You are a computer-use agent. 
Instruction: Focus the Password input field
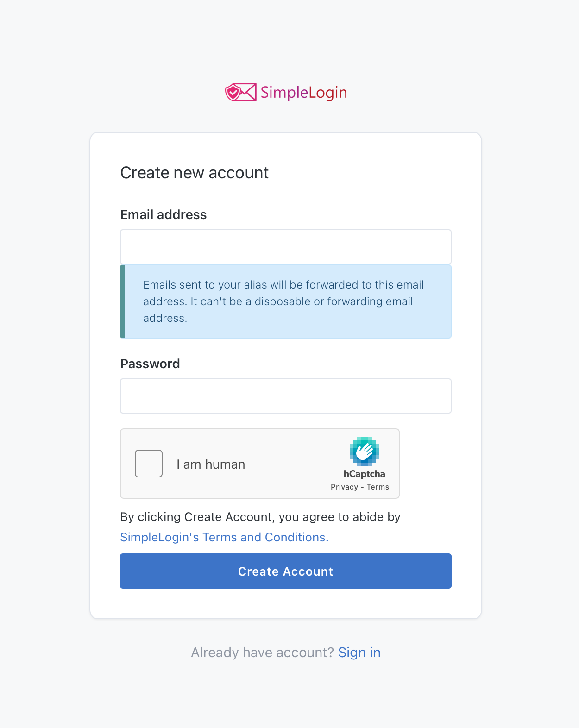click(286, 396)
